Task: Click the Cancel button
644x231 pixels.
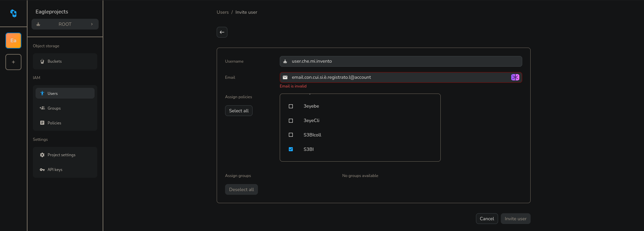Action: coord(487,219)
